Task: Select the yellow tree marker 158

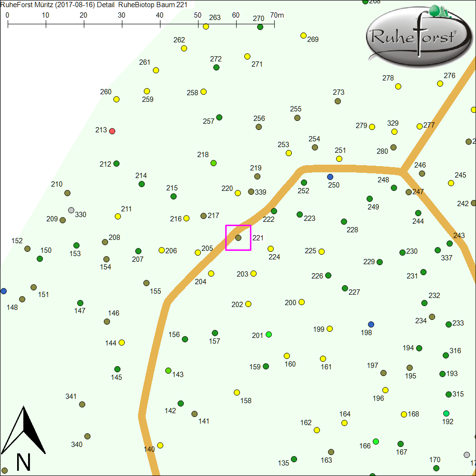Action: (x=237, y=393)
